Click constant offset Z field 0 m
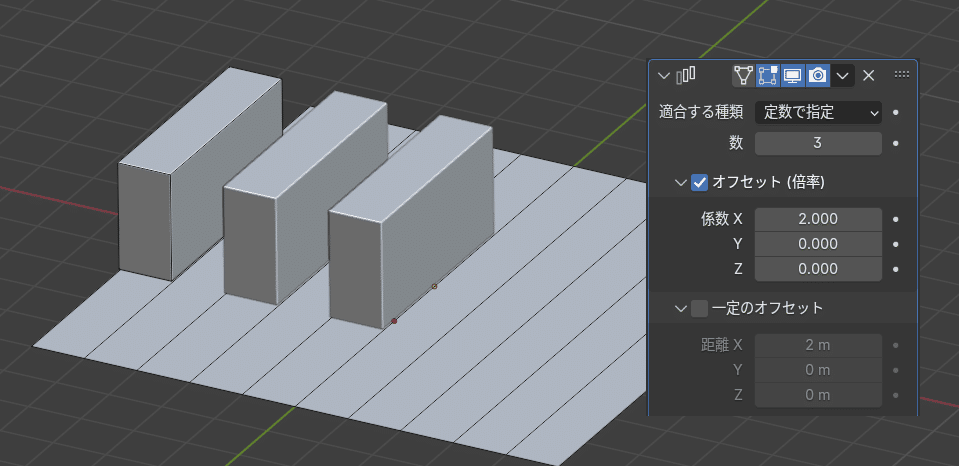 818,395
